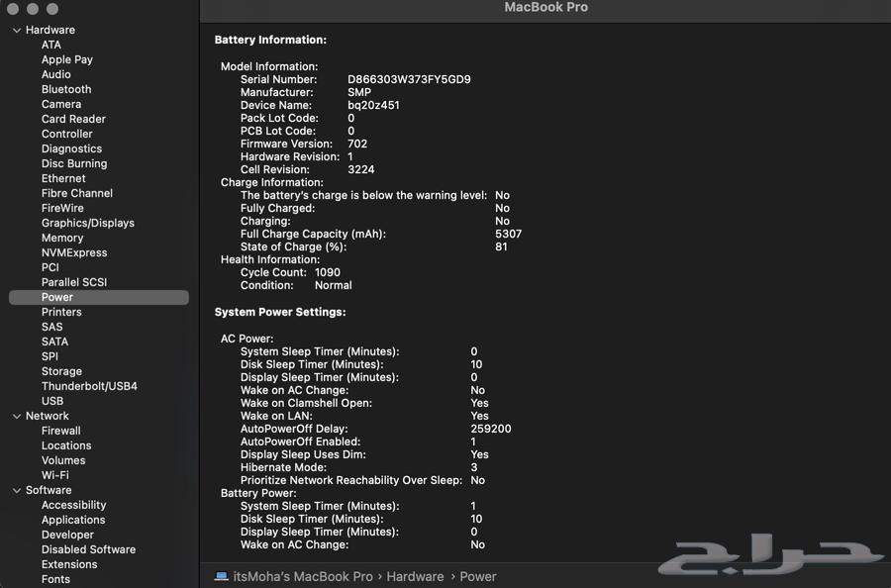Collapse the Hardware section chevron
The height and width of the screenshot is (588, 891).
click(16, 30)
